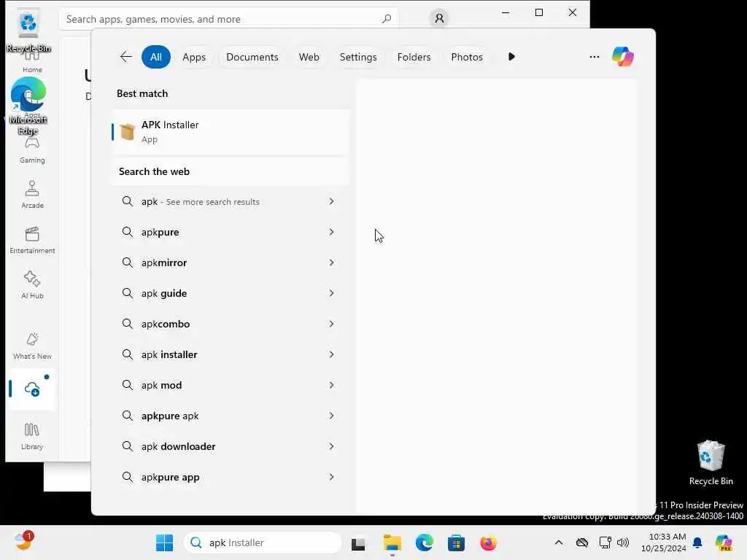
Task: Open the clock and date flyout
Action: pyautogui.click(x=664, y=542)
